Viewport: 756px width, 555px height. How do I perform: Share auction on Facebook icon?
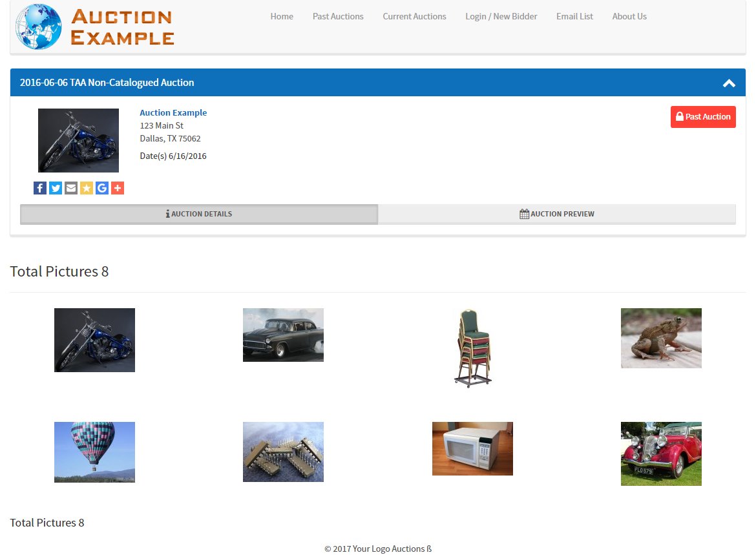40,188
